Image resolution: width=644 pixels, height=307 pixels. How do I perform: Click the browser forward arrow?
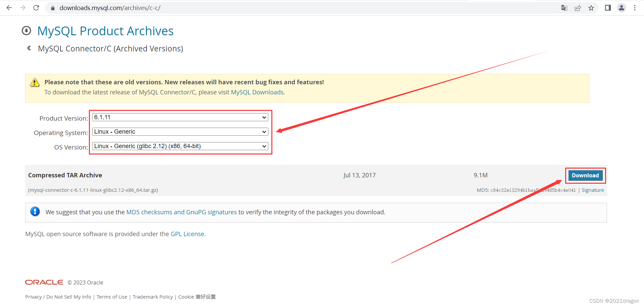coord(22,8)
